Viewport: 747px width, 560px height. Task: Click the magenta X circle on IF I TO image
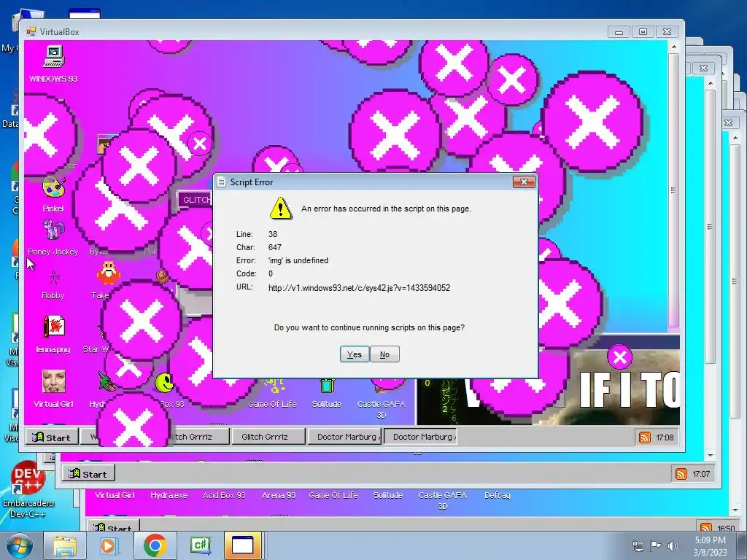click(620, 357)
